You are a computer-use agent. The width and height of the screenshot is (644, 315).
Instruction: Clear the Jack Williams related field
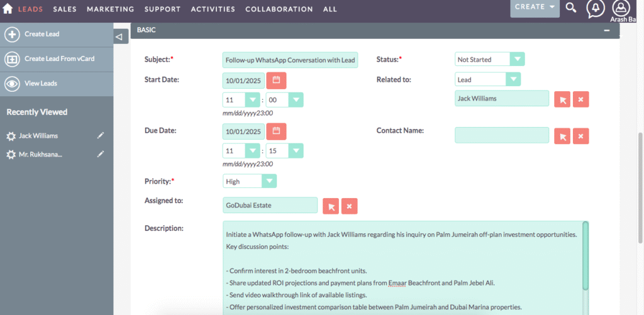[581, 99]
